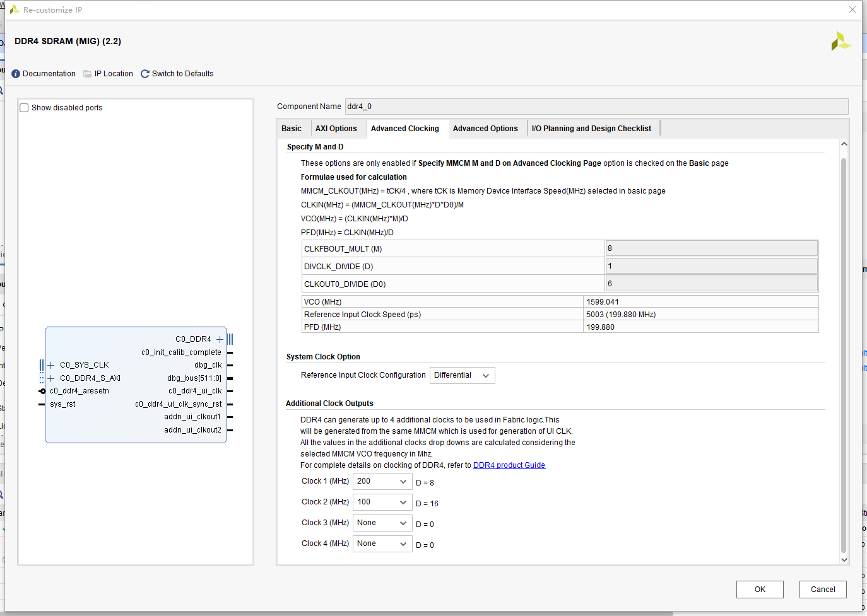867x616 pixels.
Task: Click the vertical scrollbar in the settings panel
Action: pos(844,353)
